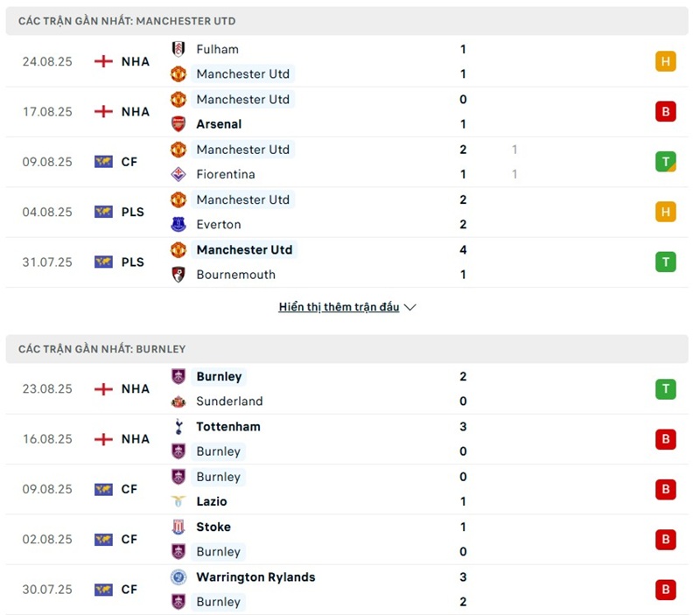The image size is (700, 615).
Task: Click the Arsenal club crest icon
Action: click(178, 123)
